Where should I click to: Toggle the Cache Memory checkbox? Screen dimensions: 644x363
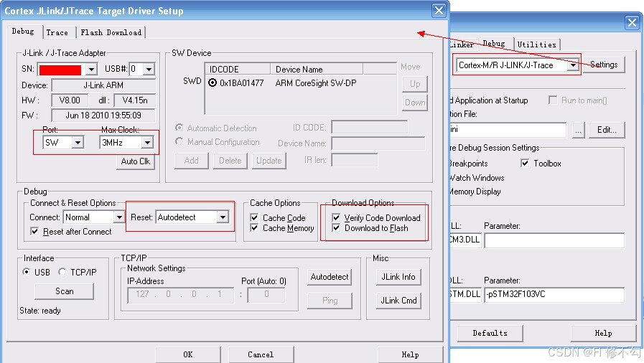coord(254,227)
